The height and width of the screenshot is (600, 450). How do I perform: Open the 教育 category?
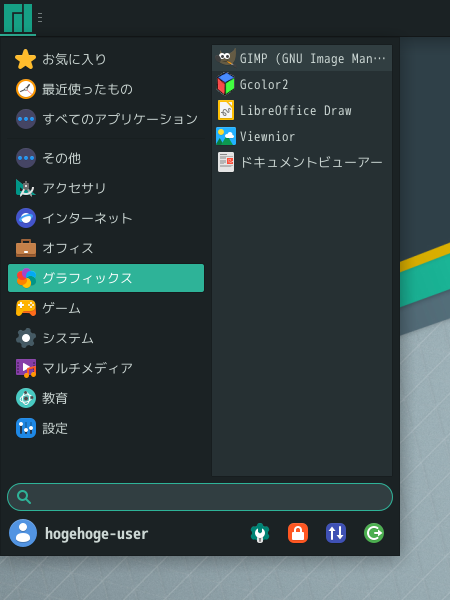coord(106,398)
